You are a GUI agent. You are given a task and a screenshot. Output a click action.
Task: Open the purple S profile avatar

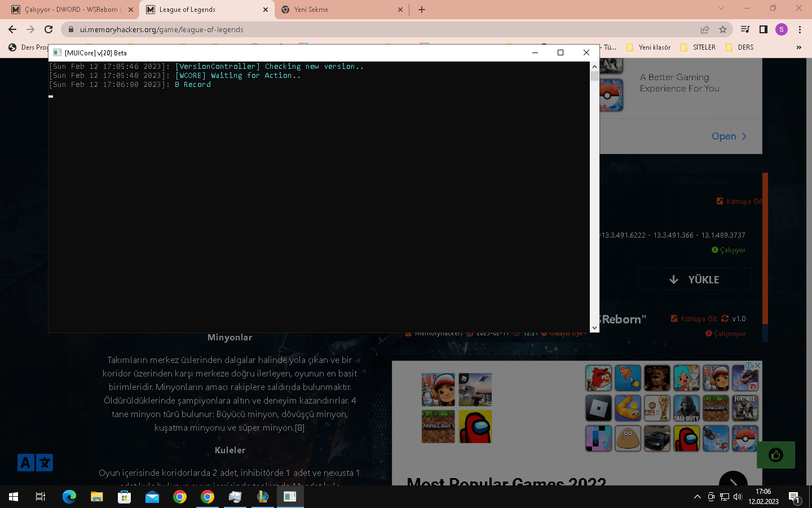pyautogui.click(x=781, y=29)
